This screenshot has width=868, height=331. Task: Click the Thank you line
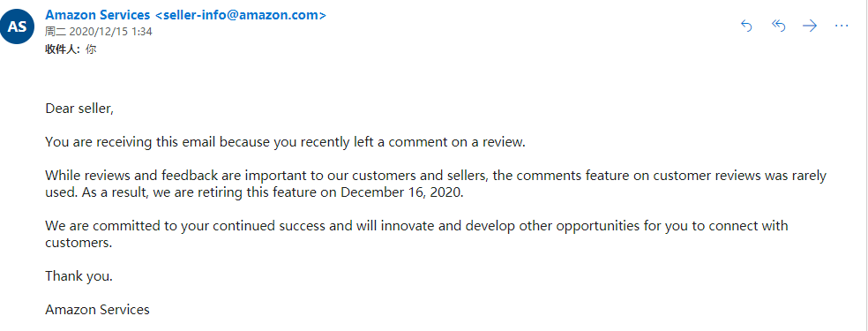(79, 275)
